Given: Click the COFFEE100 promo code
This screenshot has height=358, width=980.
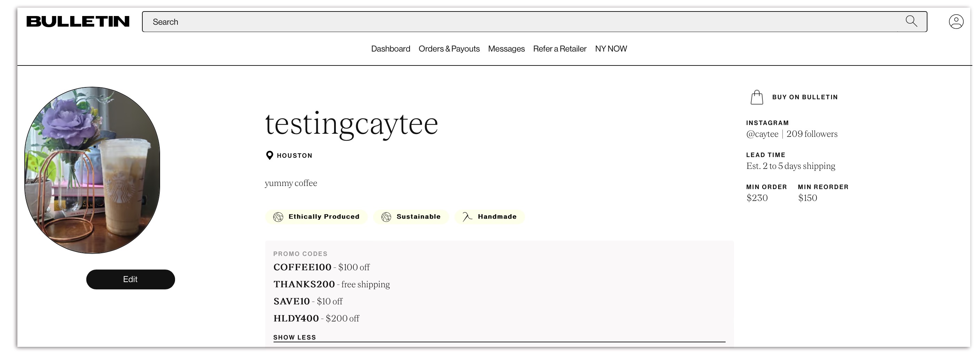Looking at the screenshot, I should point(302,267).
